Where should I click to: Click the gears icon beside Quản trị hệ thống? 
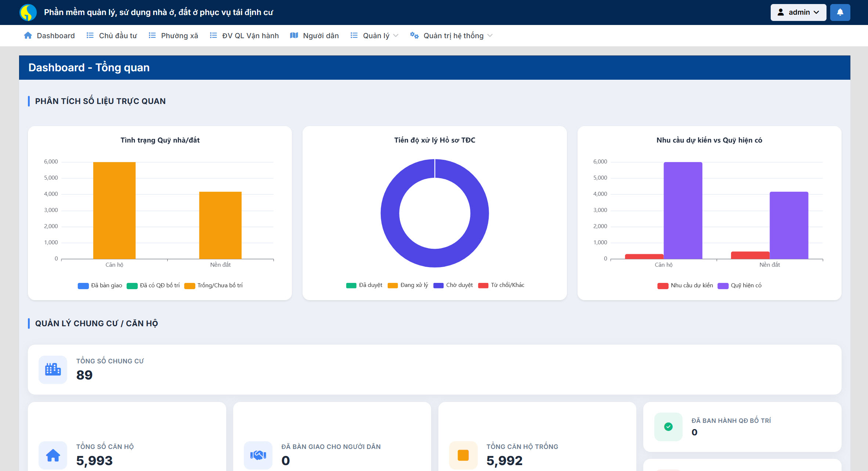[x=415, y=36]
